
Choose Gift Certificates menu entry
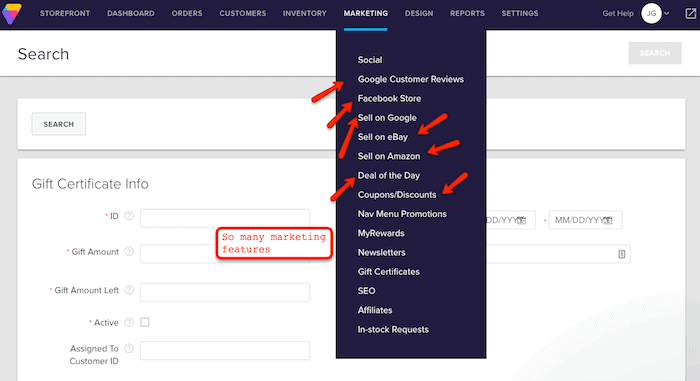click(388, 272)
